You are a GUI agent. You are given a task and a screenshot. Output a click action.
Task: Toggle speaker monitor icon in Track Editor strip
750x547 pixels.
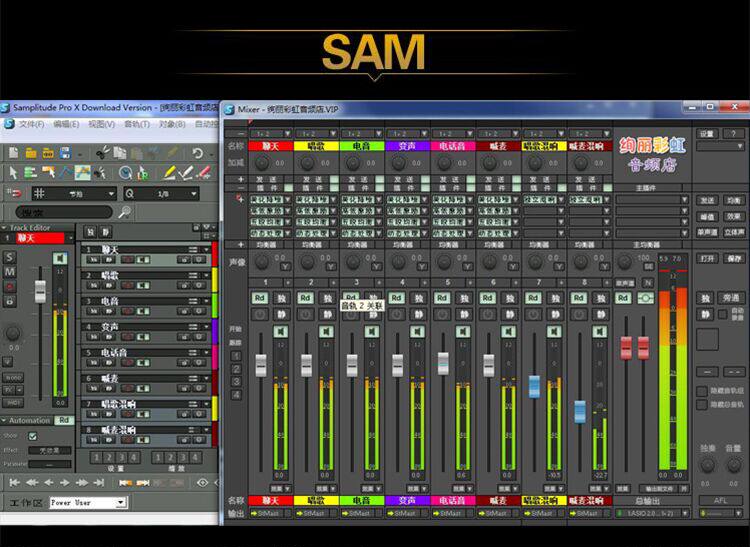pyautogui.click(x=60, y=259)
